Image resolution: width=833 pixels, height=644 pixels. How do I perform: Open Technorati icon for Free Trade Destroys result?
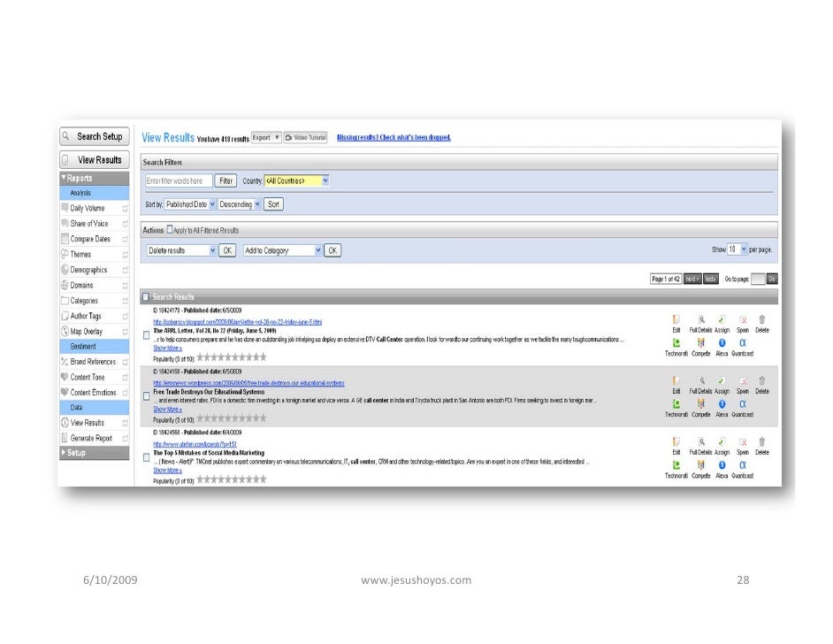(x=676, y=404)
